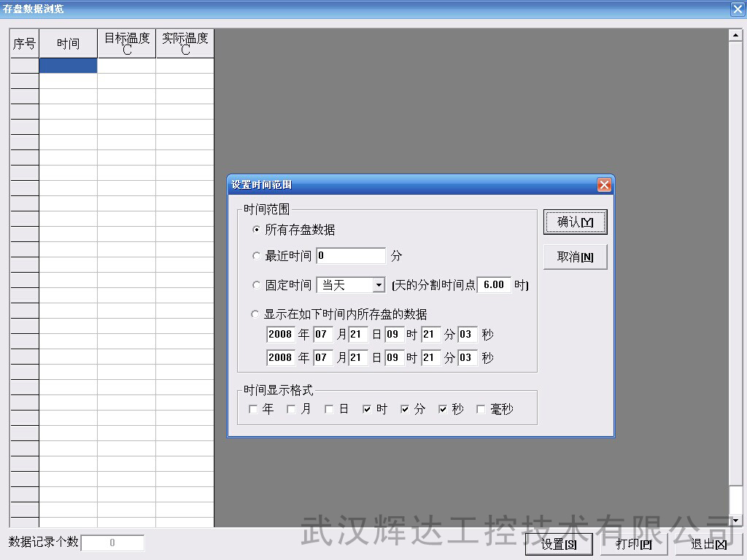
Task: Click the 退出[X] button
Action: coord(708,544)
